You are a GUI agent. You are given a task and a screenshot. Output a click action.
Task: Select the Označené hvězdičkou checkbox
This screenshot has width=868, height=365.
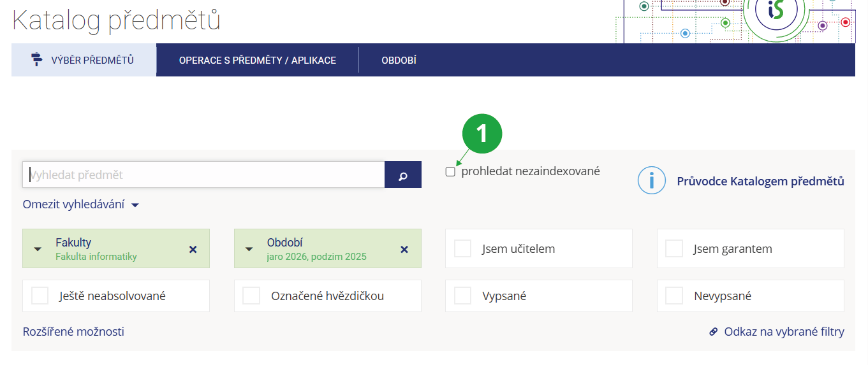pos(251,296)
